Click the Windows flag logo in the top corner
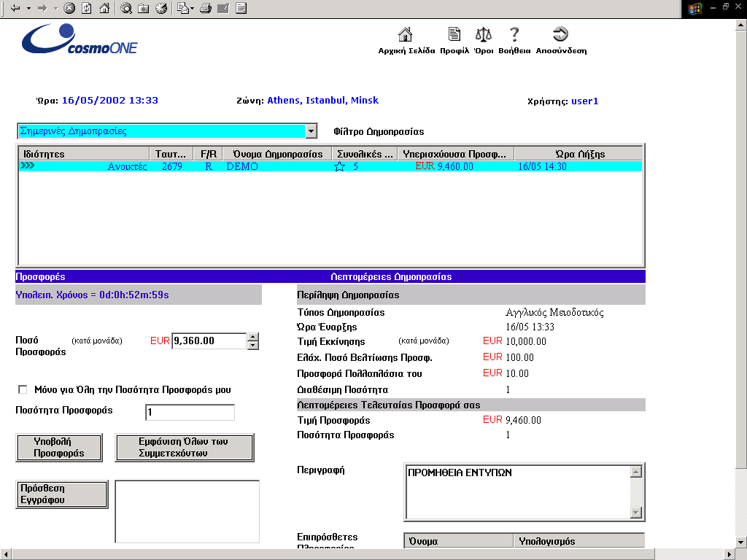 (x=694, y=9)
